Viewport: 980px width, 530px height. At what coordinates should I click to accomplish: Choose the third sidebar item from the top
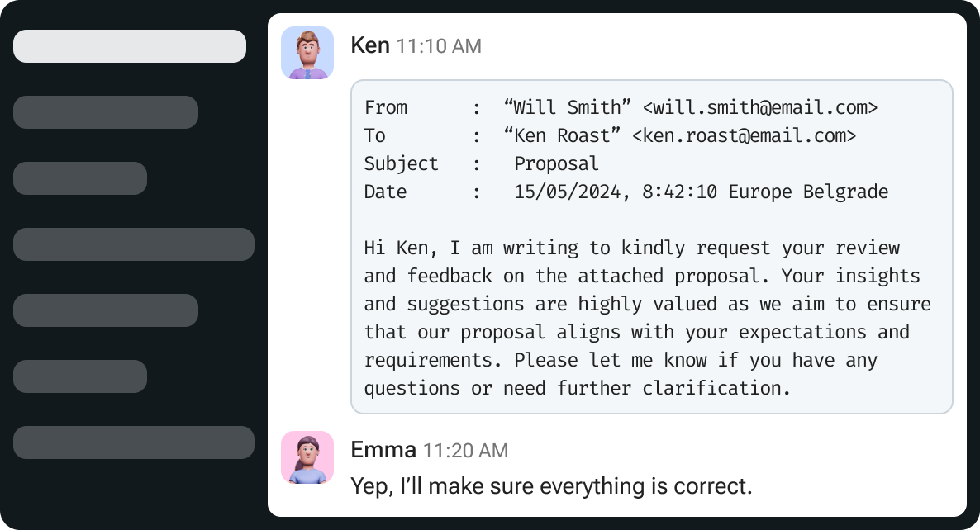coord(80,178)
